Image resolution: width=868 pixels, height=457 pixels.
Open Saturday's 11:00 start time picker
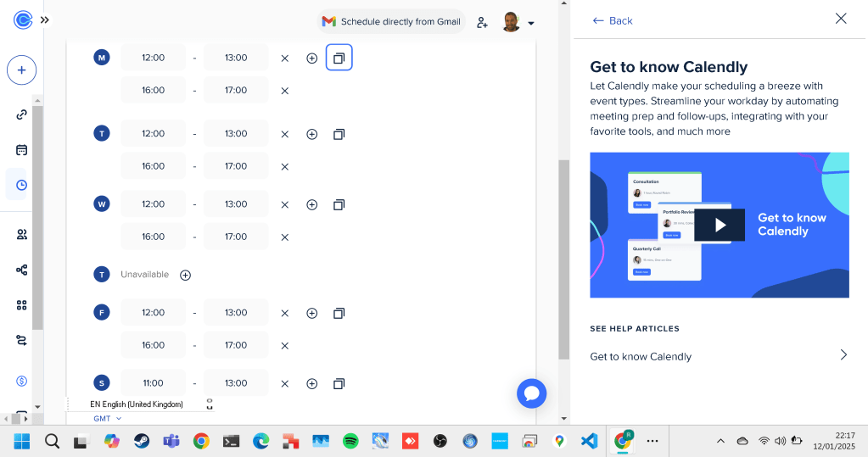tap(154, 383)
